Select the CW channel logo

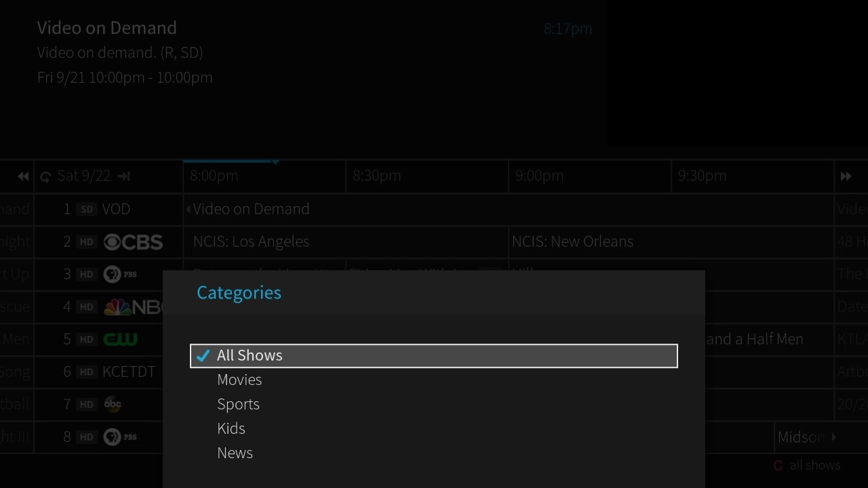(x=120, y=339)
